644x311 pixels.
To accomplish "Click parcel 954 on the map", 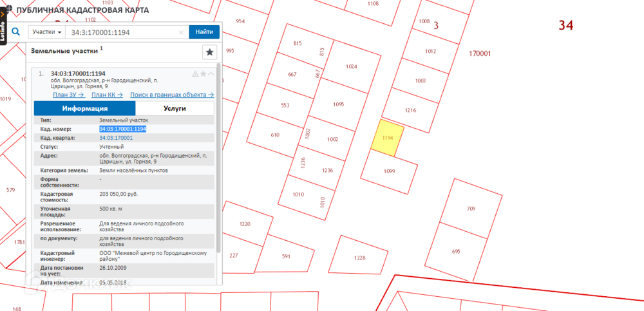I will pyautogui.click(x=240, y=21).
